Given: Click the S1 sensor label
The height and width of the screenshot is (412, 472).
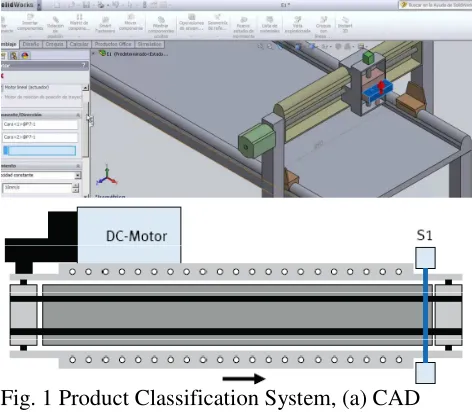Looking at the screenshot, I should [x=424, y=235].
